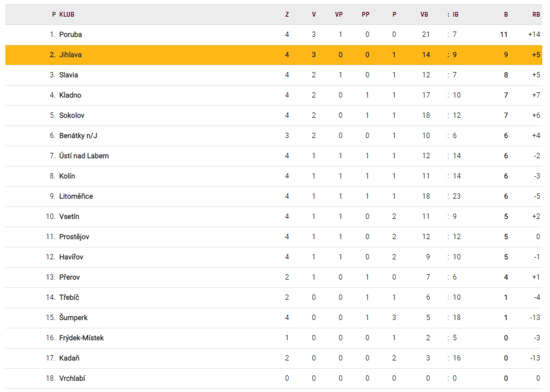Select Benátky n/J in the standings
Viewport: 550px width, 392px height.
[x=78, y=136]
